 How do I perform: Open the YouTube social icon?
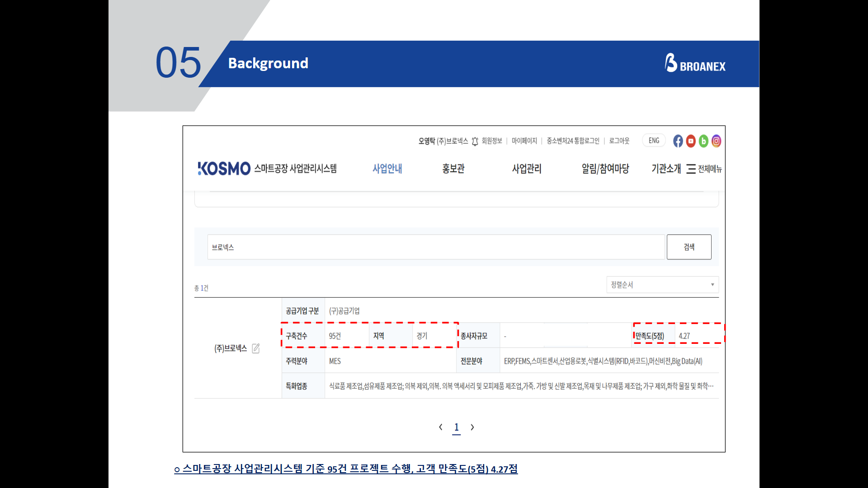tap(691, 141)
